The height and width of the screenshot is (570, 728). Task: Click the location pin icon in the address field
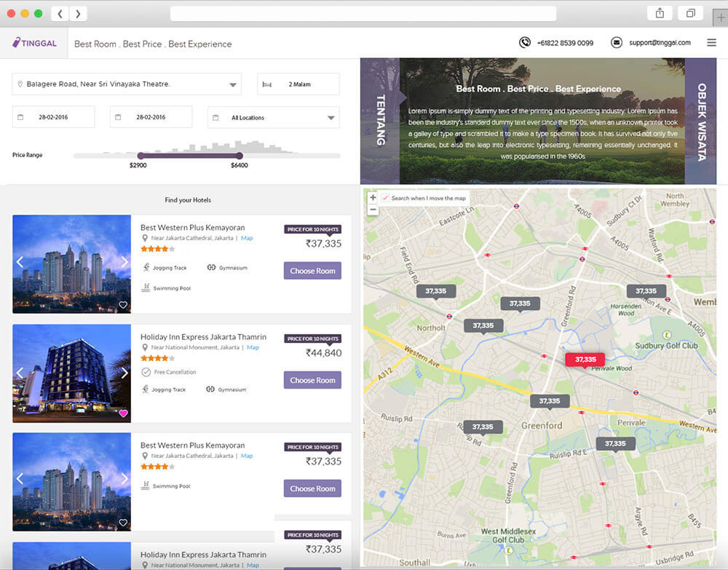pyautogui.click(x=20, y=84)
